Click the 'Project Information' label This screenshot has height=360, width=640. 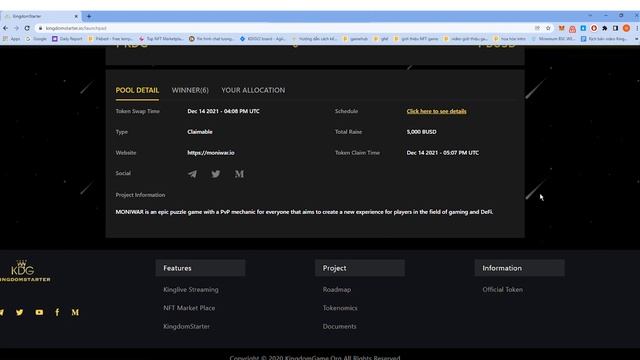click(140, 195)
